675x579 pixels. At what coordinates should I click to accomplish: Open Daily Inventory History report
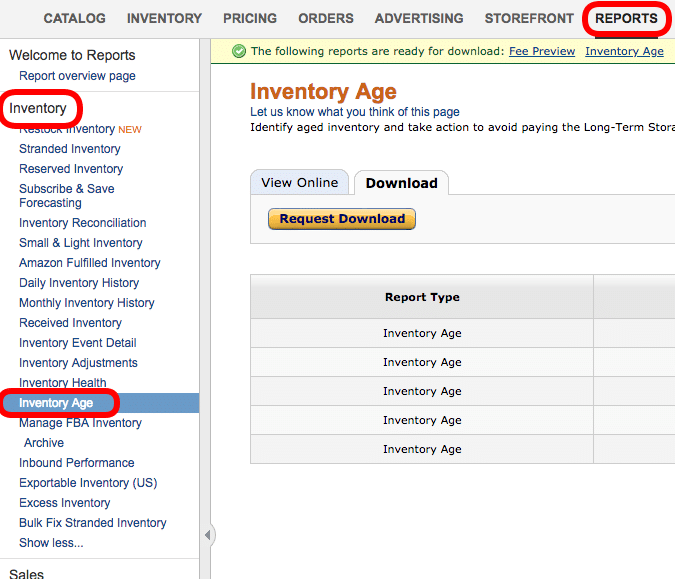click(79, 283)
